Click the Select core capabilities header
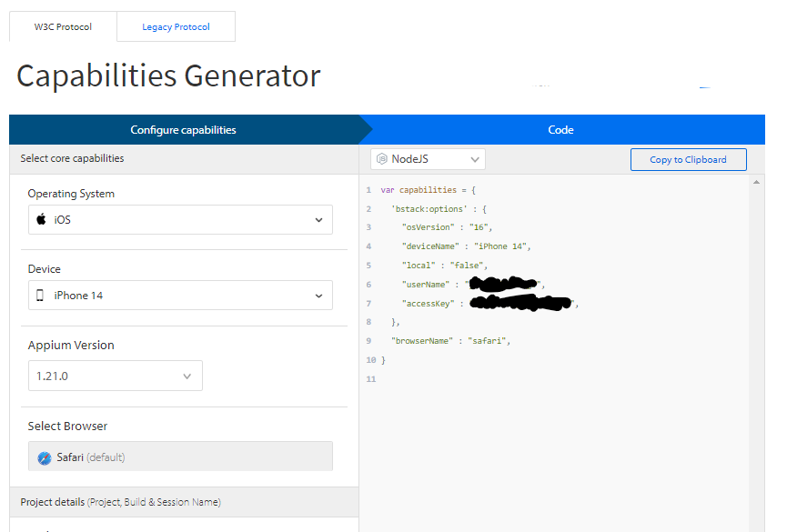Image resolution: width=787 pixels, height=532 pixels. [x=72, y=158]
